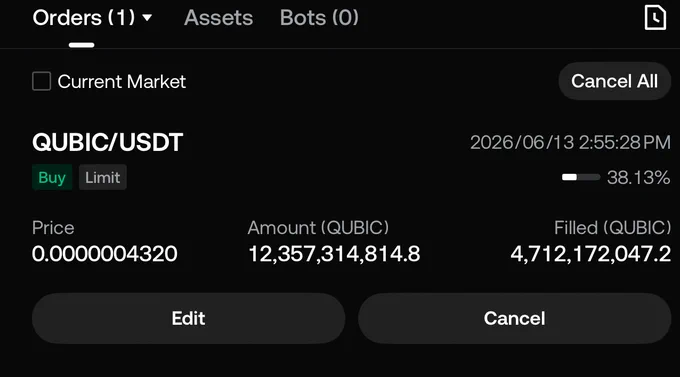Image resolution: width=680 pixels, height=377 pixels.
Task: Select the price value 0.0000004320
Action: tap(105, 254)
